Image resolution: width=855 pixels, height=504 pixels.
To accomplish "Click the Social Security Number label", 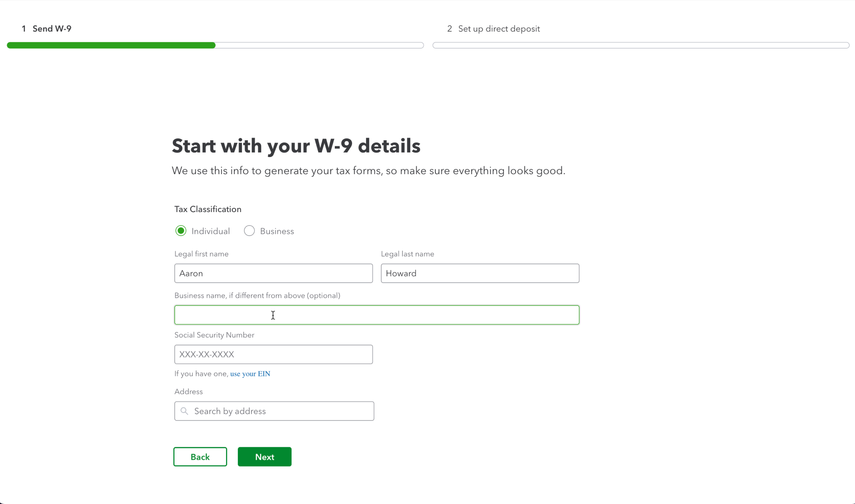I will pyautogui.click(x=214, y=335).
